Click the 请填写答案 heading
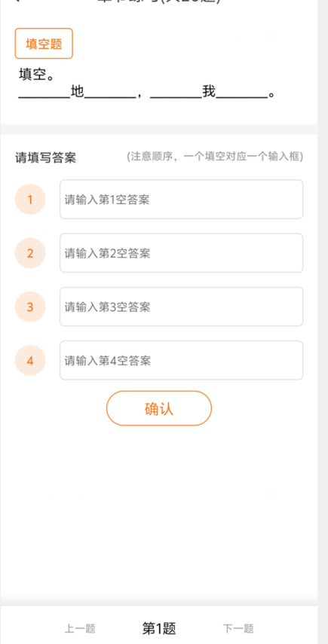 [46, 157]
